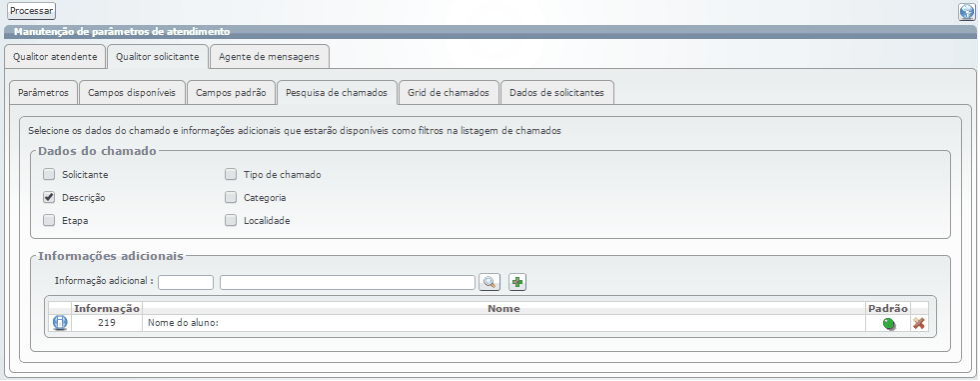Switch to Campos padrão tab

(x=231, y=93)
